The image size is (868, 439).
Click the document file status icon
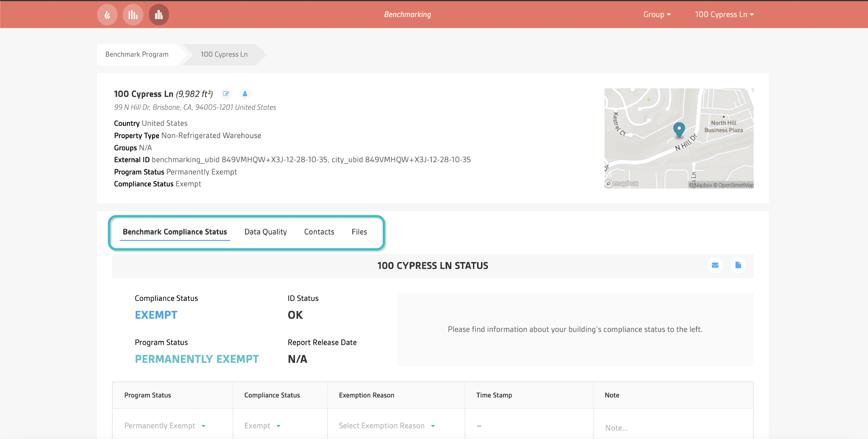(x=738, y=265)
